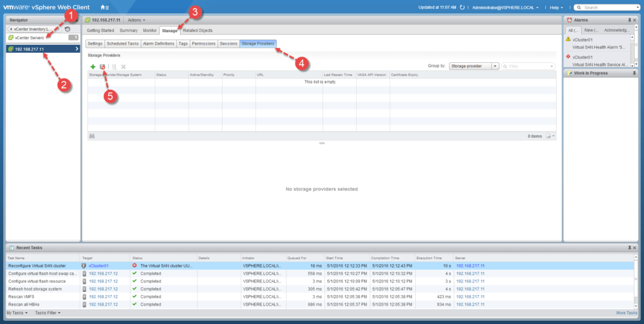Open the Administrator@VSPHERE.LOCAL user menu

tap(505, 8)
